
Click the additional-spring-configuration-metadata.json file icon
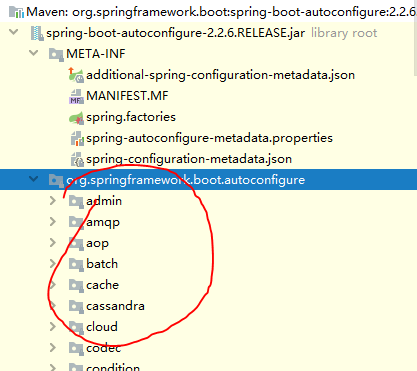[x=76, y=75]
